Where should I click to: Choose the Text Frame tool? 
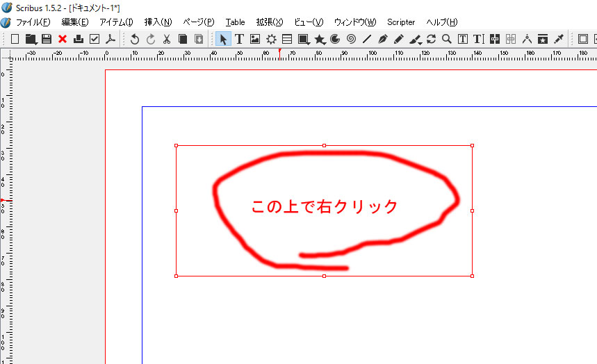click(239, 39)
